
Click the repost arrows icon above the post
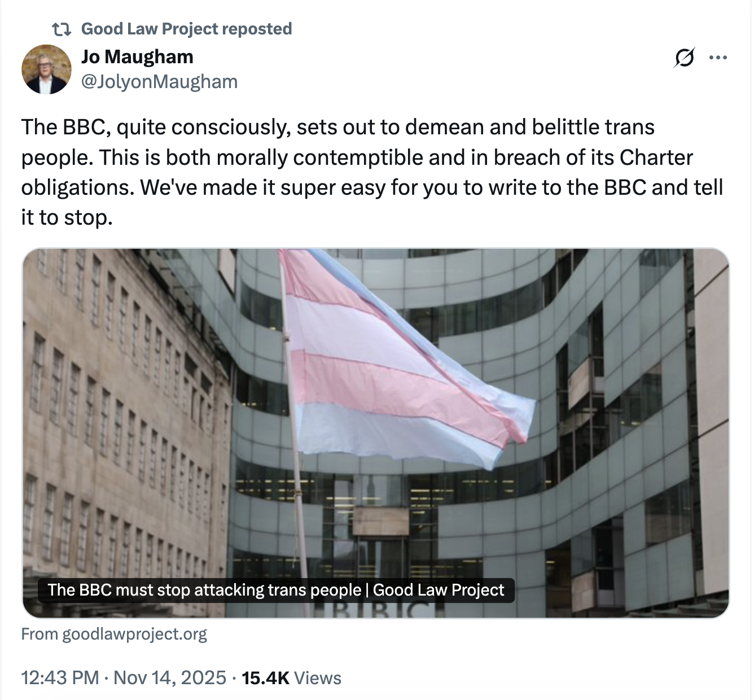61,29
